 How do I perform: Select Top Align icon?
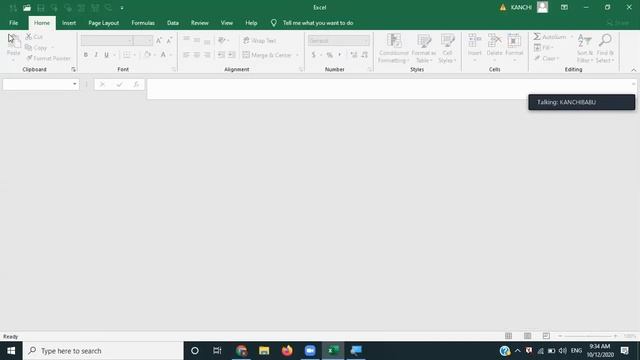click(x=186, y=40)
